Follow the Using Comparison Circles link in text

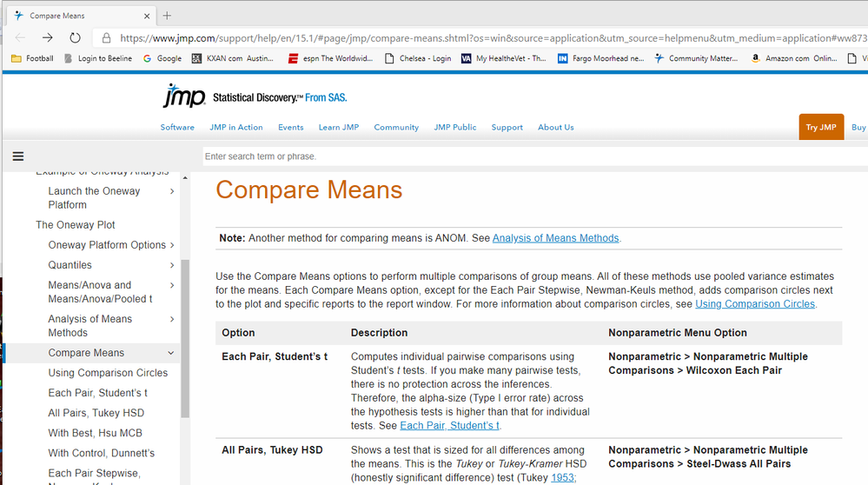[755, 304]
